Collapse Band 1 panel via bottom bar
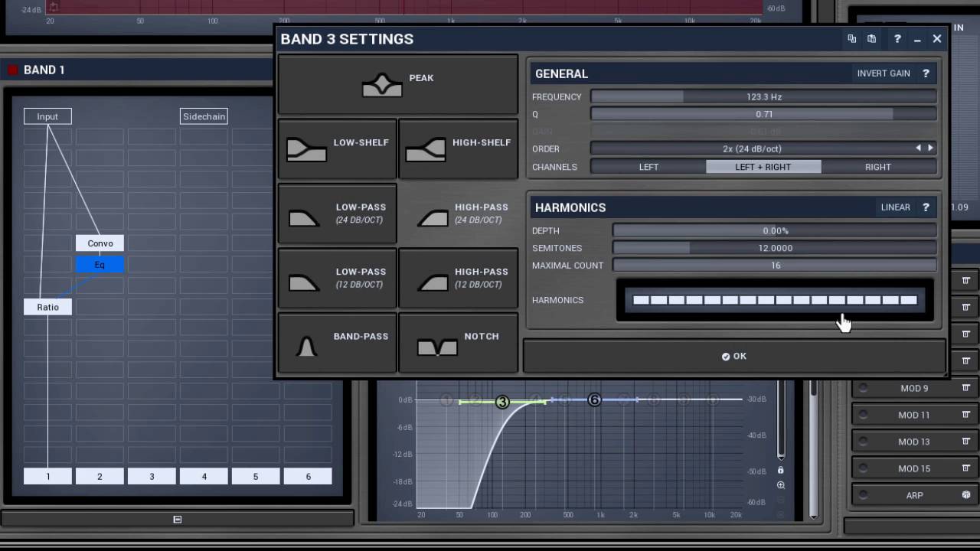Viewport: 980px width, 551px height. (177, 519)
